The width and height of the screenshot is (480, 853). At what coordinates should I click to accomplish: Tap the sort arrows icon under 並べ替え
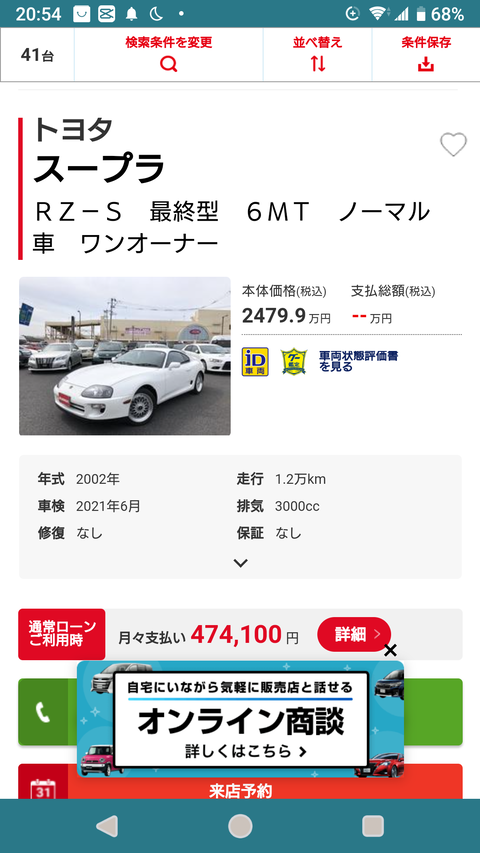pos(318,64)
